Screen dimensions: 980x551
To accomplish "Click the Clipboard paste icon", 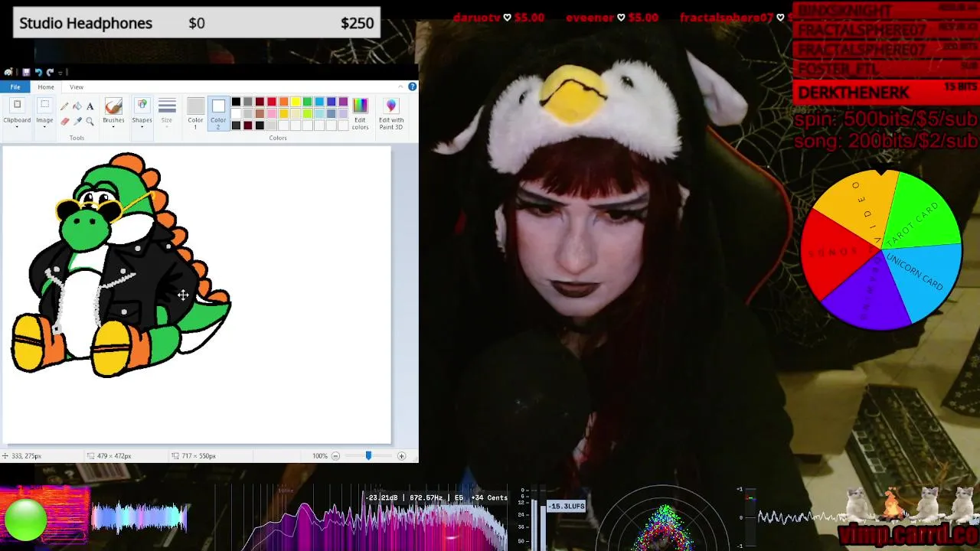I will point(17,105).
